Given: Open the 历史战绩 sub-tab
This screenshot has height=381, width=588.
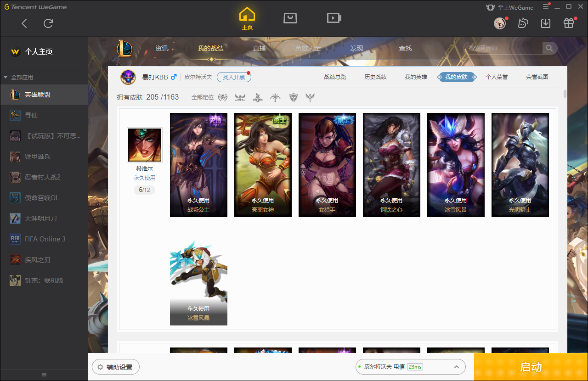Looking at the screenshot, I should point(375,77).
